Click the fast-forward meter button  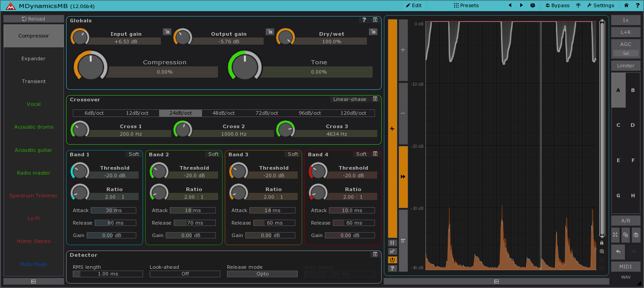(x=403, y=176)
